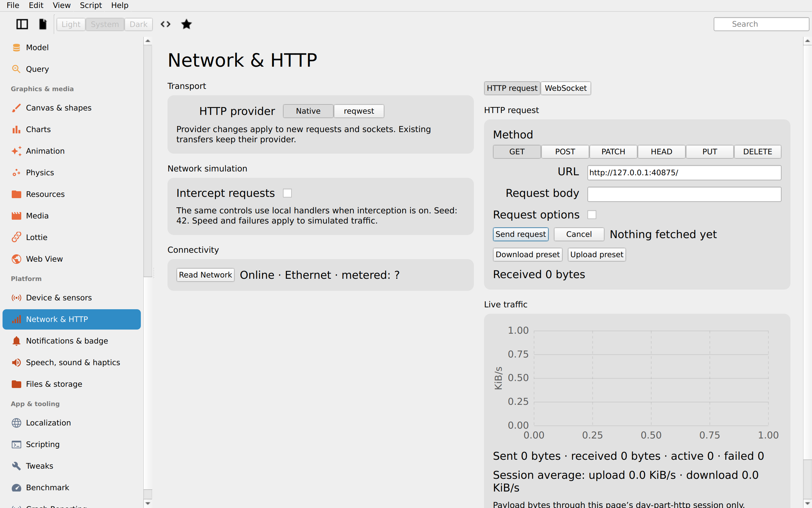Click the sidebar scrollbar down arrow
Image resolution: width=812 pixels, height=508 pixels.
point(147,503)
